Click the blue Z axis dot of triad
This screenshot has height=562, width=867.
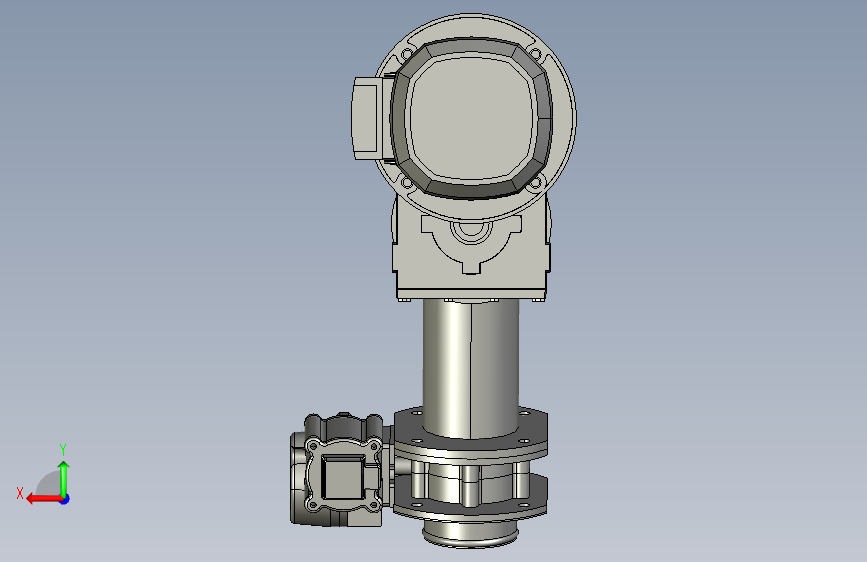65,499
